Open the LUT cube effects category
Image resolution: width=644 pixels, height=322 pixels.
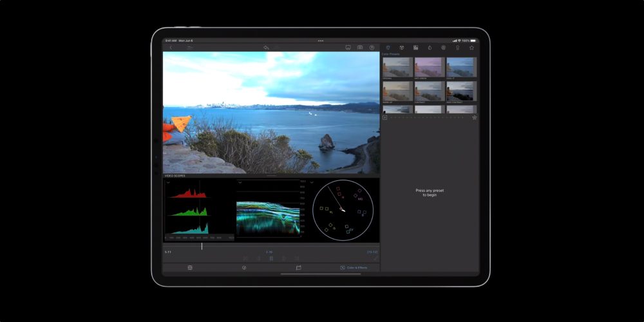click(x=401, y=48)
